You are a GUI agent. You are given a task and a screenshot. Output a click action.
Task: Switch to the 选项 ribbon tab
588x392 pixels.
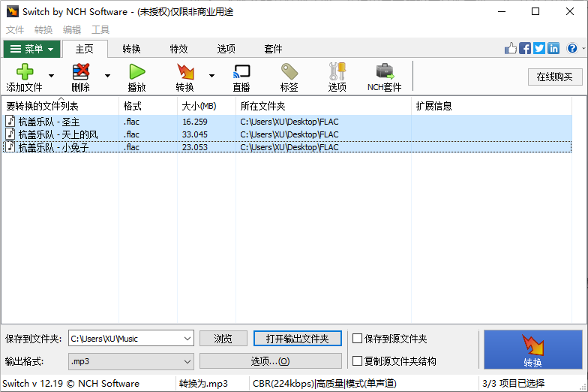[226, 49]
